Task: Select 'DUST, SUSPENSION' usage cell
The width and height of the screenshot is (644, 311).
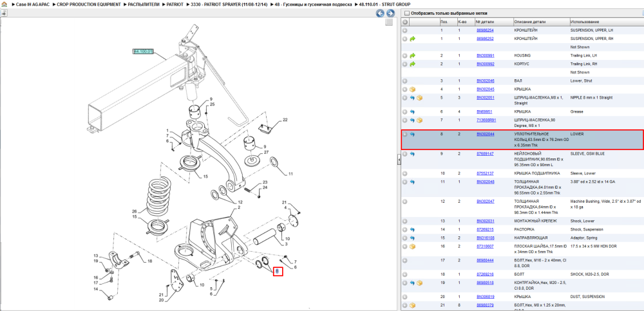Action: coord(588,297)
